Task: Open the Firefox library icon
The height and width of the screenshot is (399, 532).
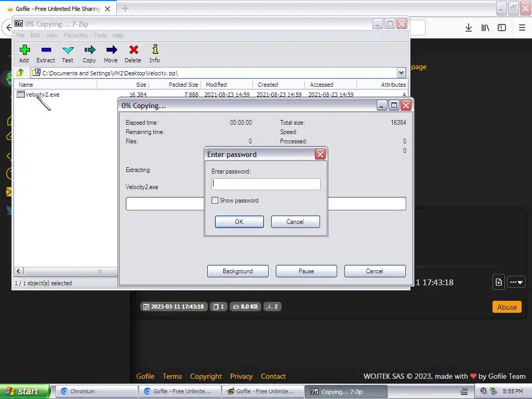Action: 485,28
